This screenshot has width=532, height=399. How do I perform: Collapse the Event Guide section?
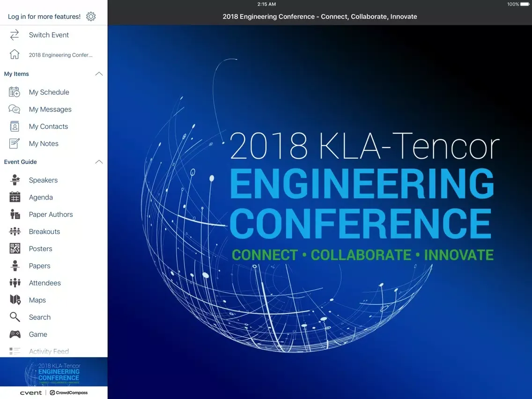[x=99, y=162]
